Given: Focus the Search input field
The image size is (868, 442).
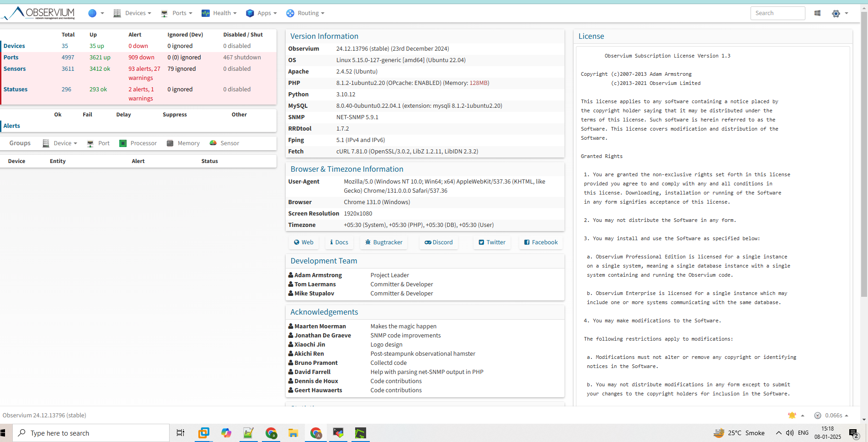Looking at the screenshot, I should [x=777, y=13].
